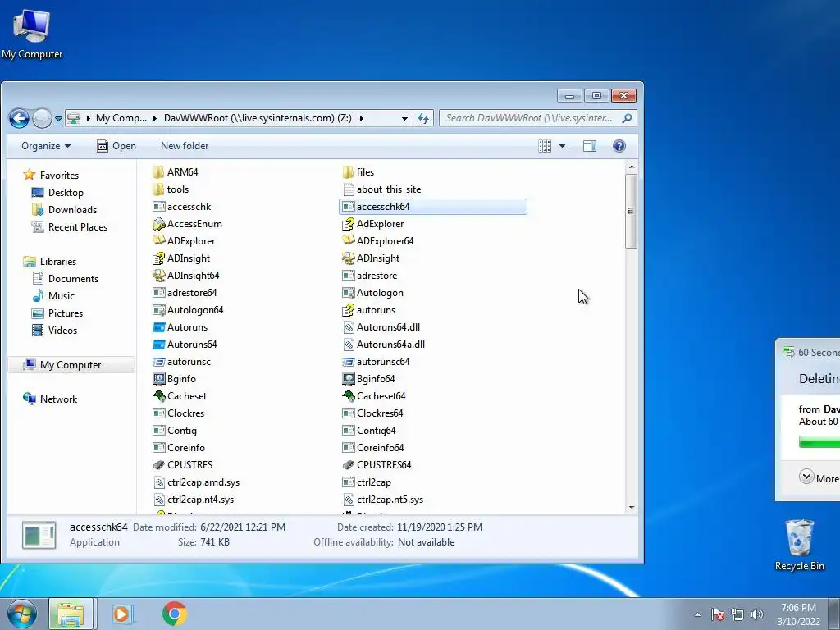Open the Recycle Bin desktop icon

(x=800, y=545)
